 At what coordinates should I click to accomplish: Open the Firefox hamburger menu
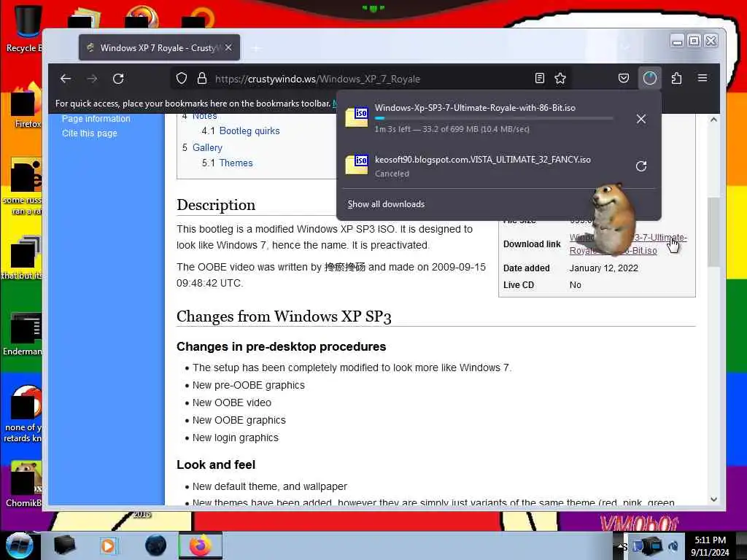[703, 78]
